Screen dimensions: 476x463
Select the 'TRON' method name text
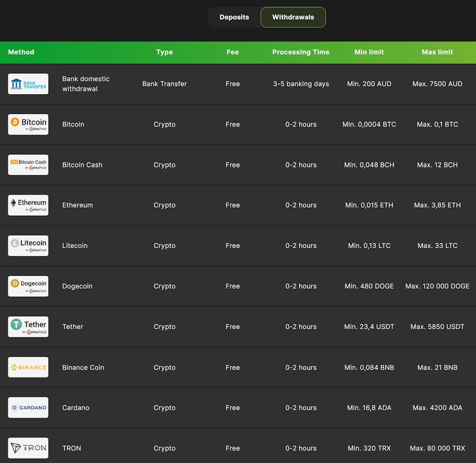pyautogui.click(x=72, y=448)
